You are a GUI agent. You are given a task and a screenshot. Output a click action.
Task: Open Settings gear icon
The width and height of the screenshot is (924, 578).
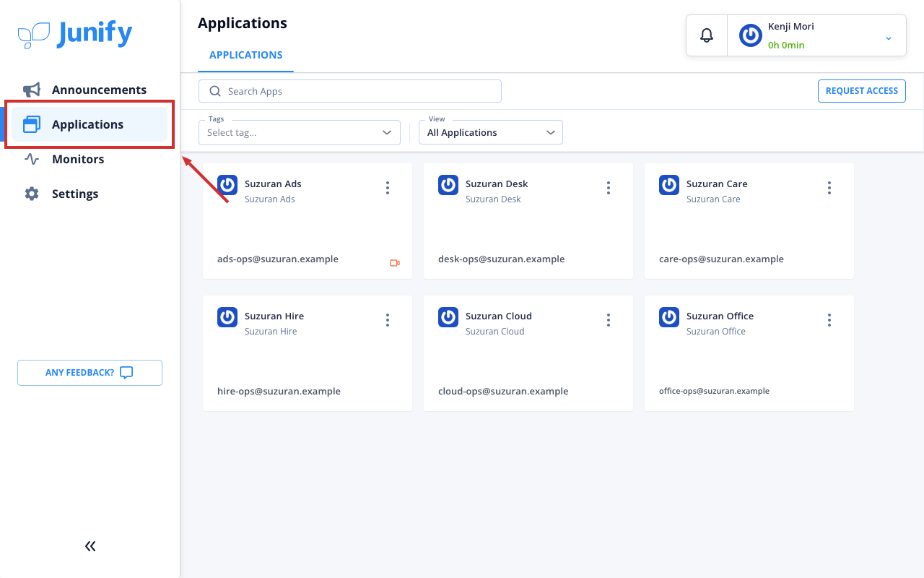pos(32,194)
